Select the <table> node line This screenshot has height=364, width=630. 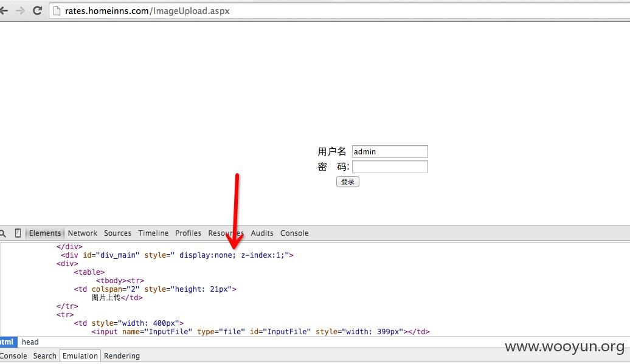click(x=89, y=272)
